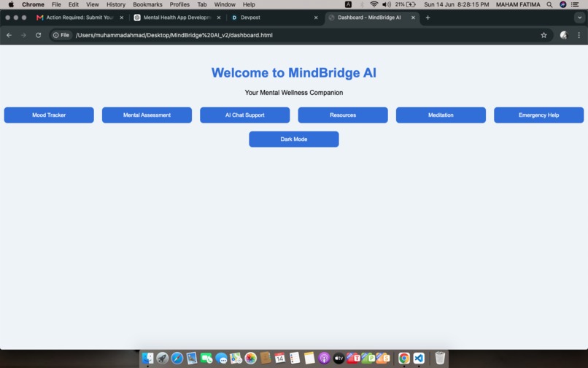Click the MAHAM FATIMA user name
This screenshot has height=368, width=588.
point(518,4)
